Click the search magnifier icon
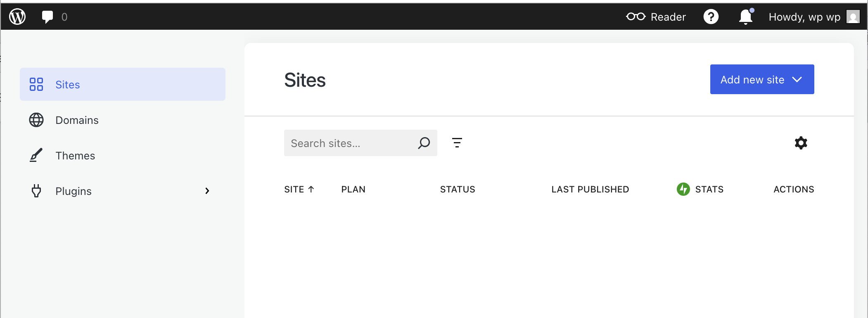 pos(424,143)
